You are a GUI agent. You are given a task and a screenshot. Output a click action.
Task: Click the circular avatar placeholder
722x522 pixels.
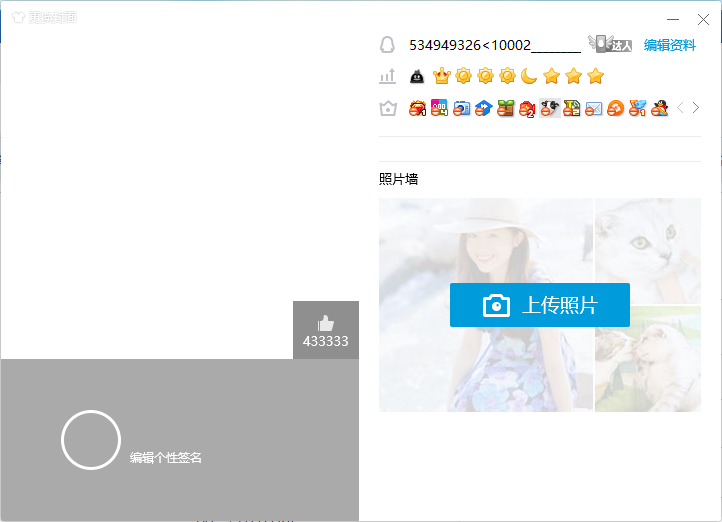pyautogui.click(x=91, y=440)
